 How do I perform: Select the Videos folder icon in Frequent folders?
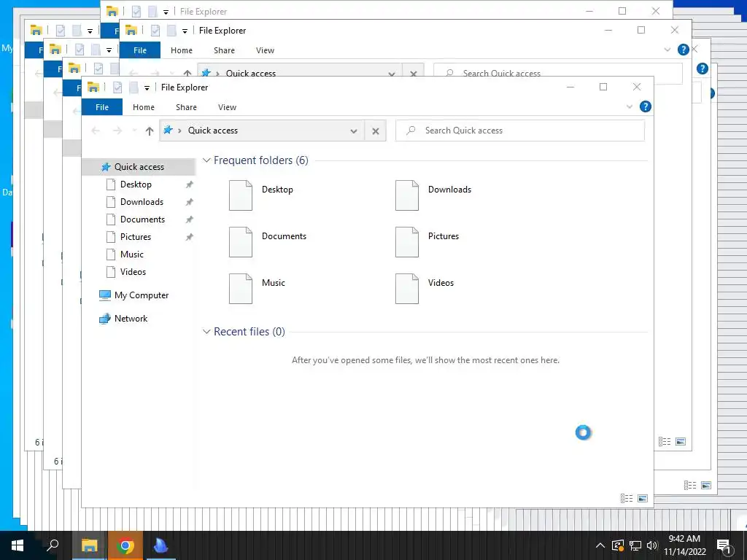(x=407, y=289)
